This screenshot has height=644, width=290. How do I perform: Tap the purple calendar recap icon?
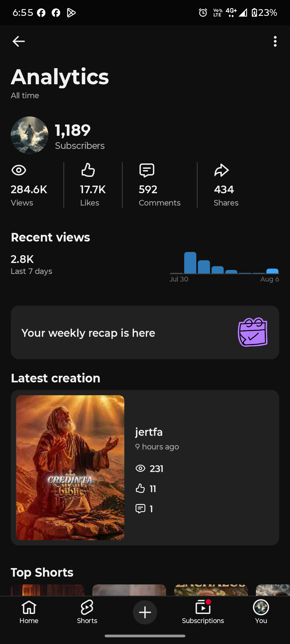pos(253,332)
